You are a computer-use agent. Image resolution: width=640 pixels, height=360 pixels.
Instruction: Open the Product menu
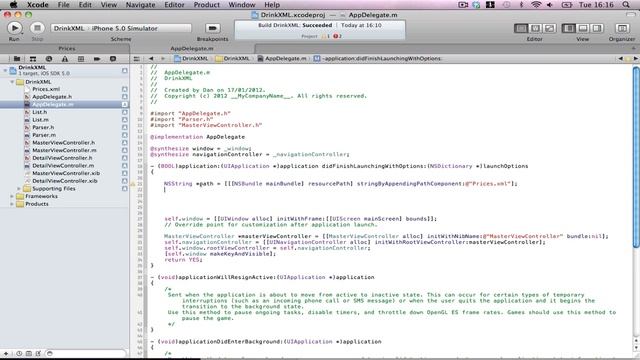pyautogui.click(x=207, y=5)
